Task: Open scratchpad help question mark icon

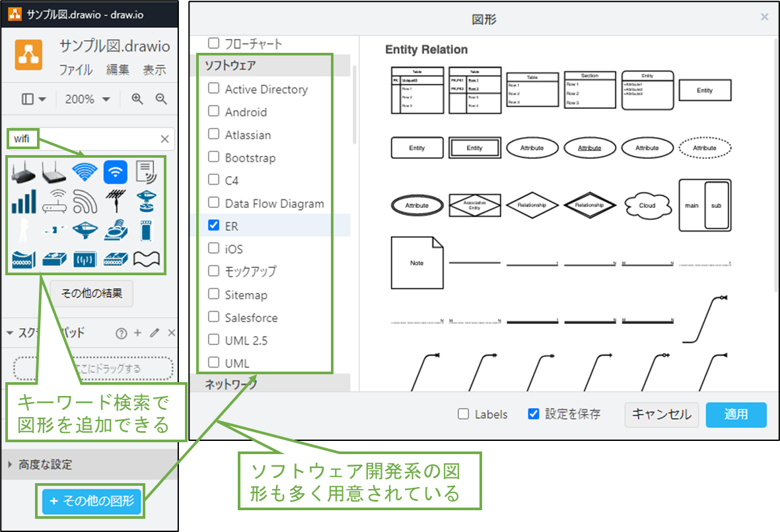Action: (x=122, y=333)
